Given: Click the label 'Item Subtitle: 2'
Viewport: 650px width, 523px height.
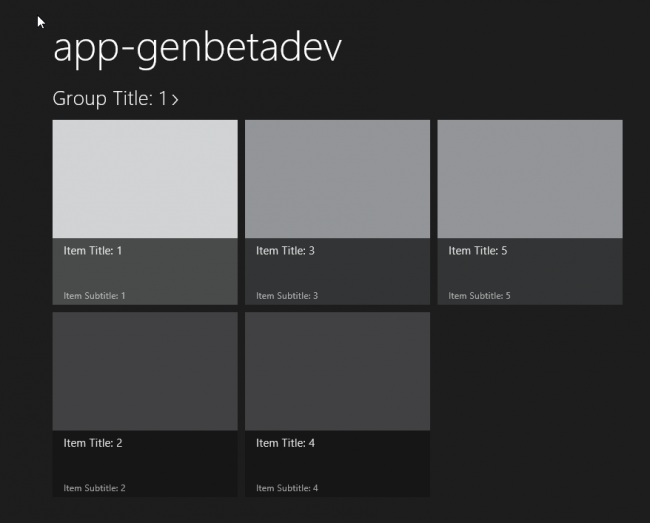Looking at the screenshot, I should click(x=94, y=488).
